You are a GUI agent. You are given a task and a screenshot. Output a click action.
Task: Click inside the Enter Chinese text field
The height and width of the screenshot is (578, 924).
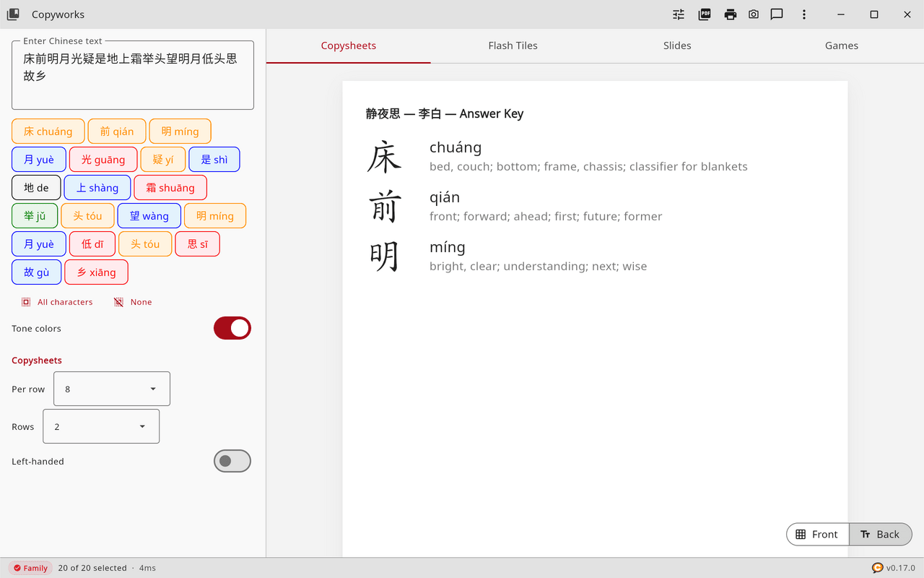coord(133,75)
